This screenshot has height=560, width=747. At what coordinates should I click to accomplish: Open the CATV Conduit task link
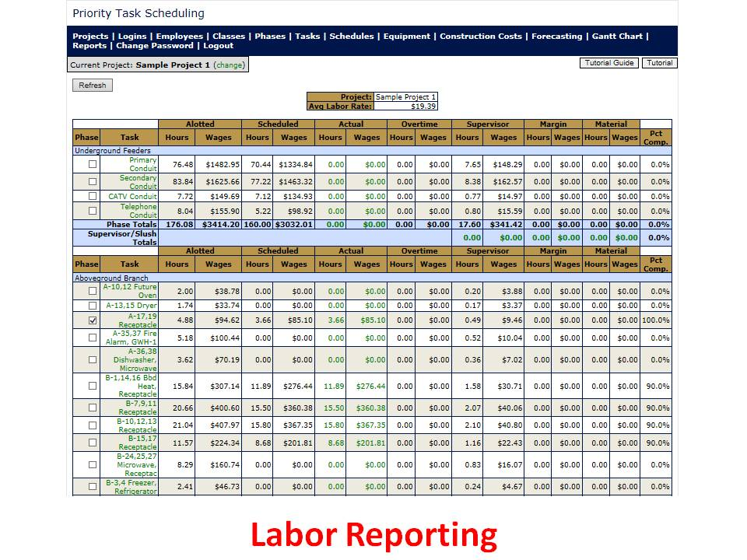tap(132, 196)
